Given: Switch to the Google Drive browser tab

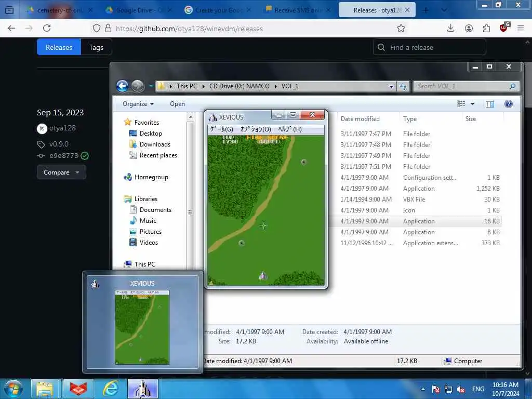Looking at the screenshot, I should pyautogui.click(x=139, y=10).
